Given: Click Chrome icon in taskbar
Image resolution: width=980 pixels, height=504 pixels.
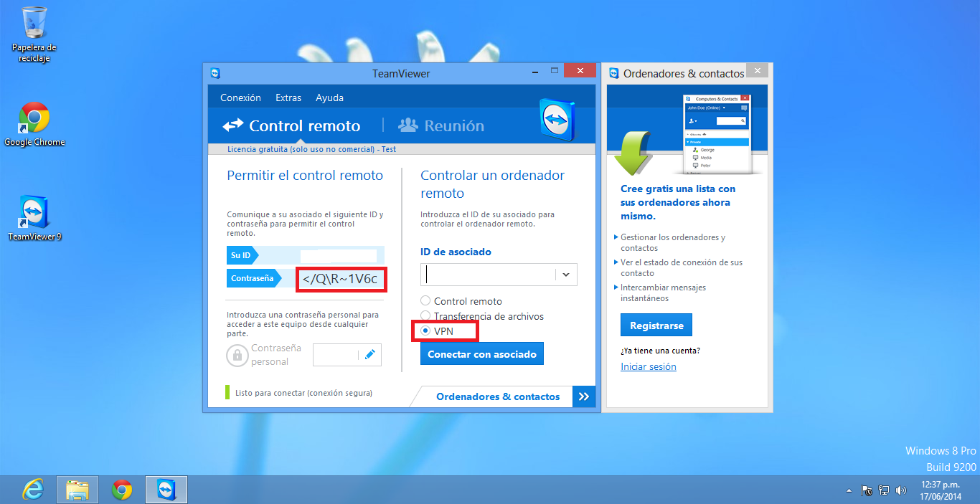Looking at the screenshot, I should [x=122, y=490].
